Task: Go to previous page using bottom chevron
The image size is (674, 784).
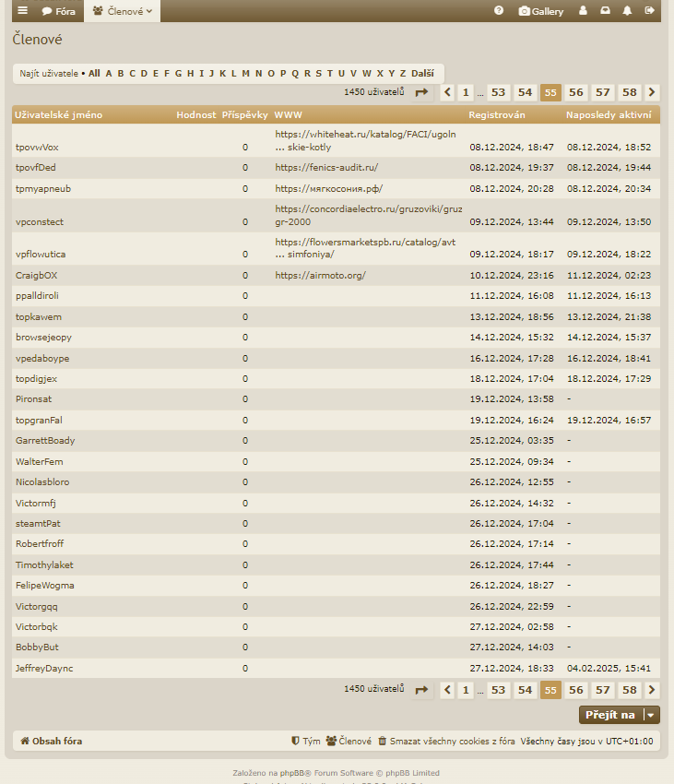Action: (447, 690)
